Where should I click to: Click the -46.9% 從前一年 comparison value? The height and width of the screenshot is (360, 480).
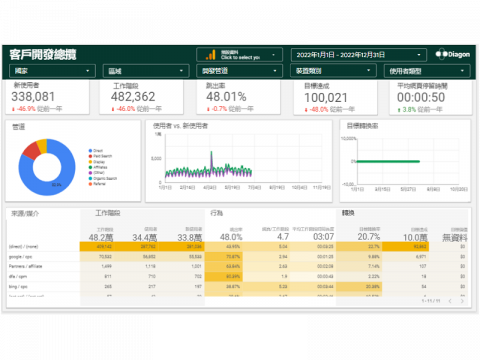(x=37, y=109)
